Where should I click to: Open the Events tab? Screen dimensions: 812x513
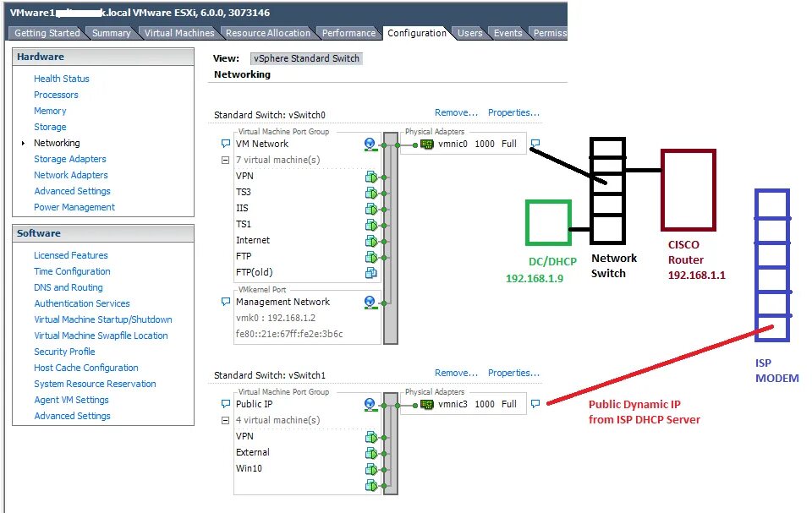[x=508, y=33]
